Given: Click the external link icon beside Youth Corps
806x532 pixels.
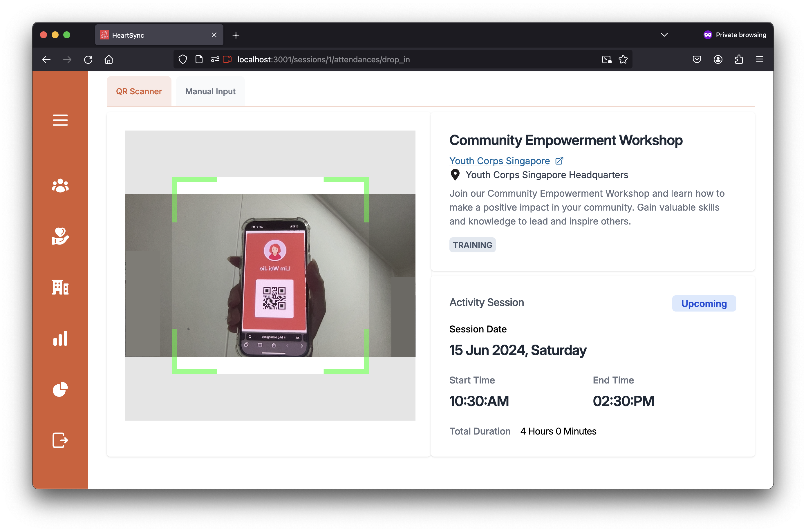Looking at the screenshot, I should click(559, 161).
